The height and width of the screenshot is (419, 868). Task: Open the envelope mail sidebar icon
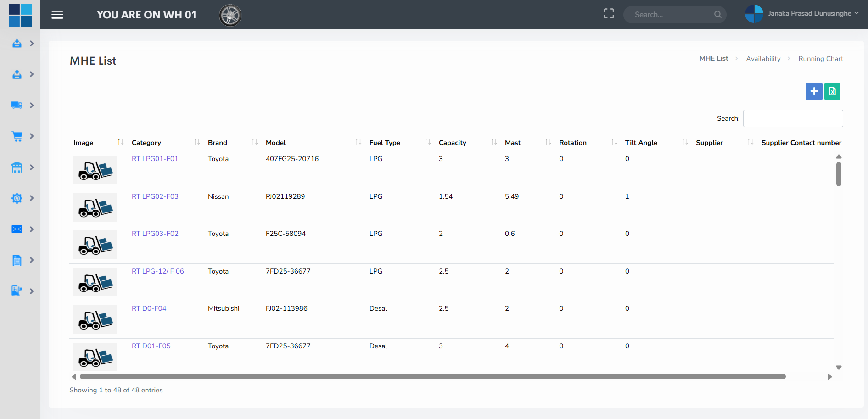tap(17, 229)
